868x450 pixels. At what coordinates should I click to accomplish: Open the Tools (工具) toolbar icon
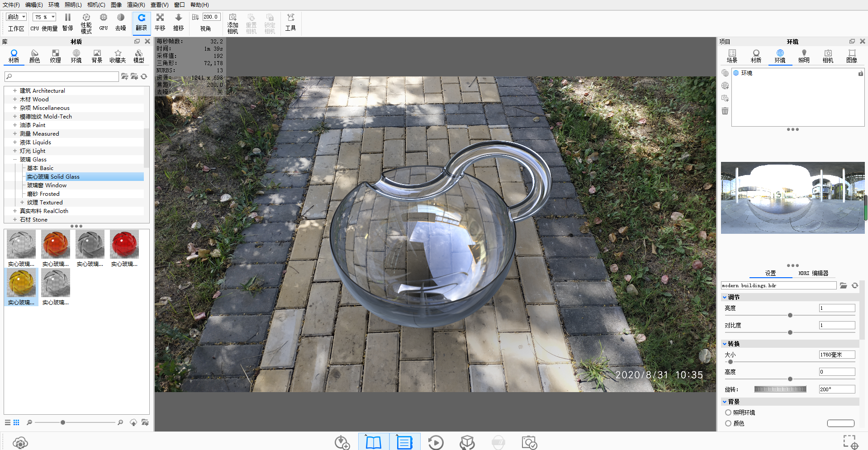[x=290, y=22]
